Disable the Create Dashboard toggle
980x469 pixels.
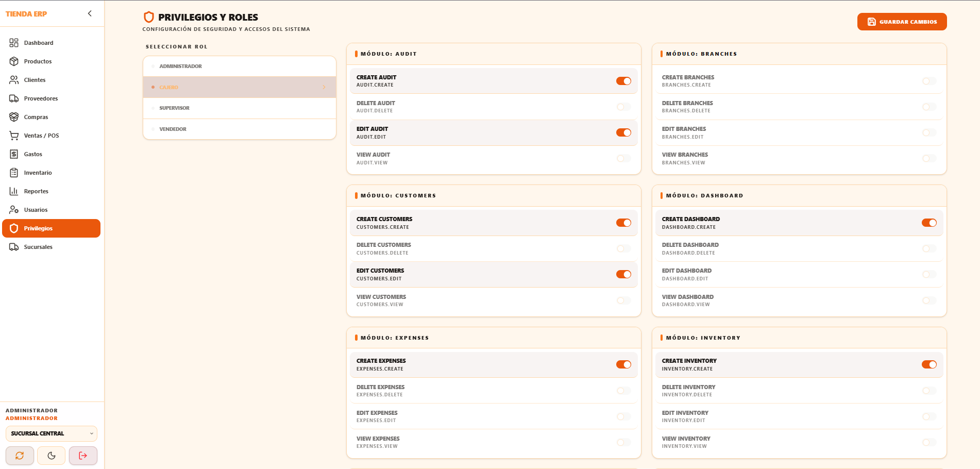(x=929, y=223)
